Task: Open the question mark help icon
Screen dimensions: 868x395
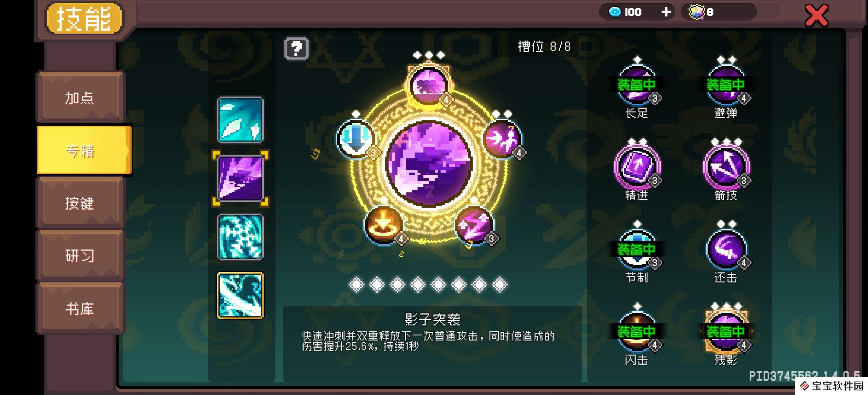Action: coord(296,49)
